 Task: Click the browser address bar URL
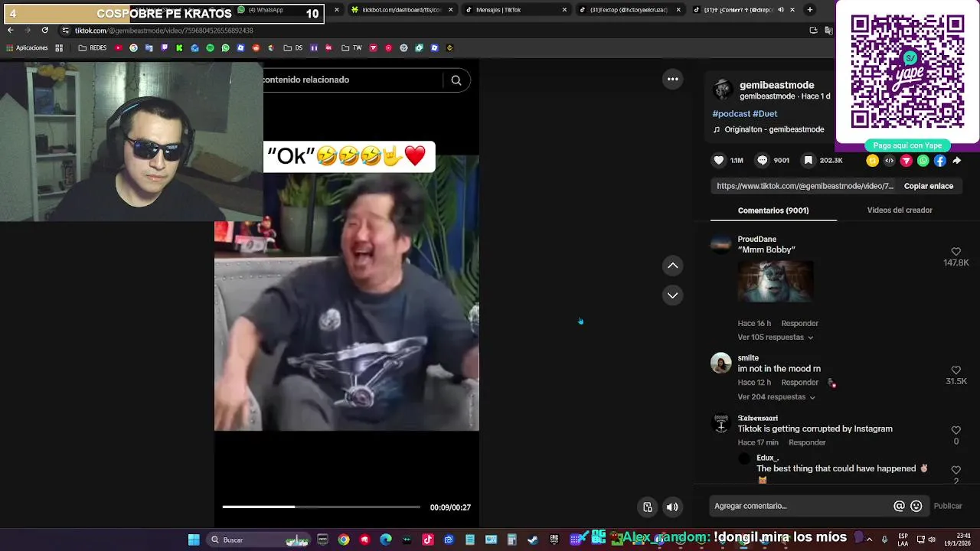click(x=164, y=31)
